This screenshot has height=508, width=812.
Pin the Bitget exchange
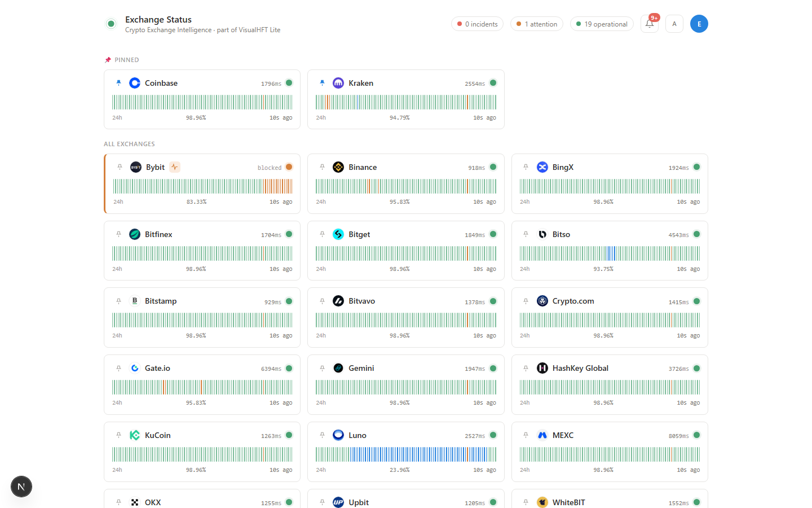click(322, 234)
